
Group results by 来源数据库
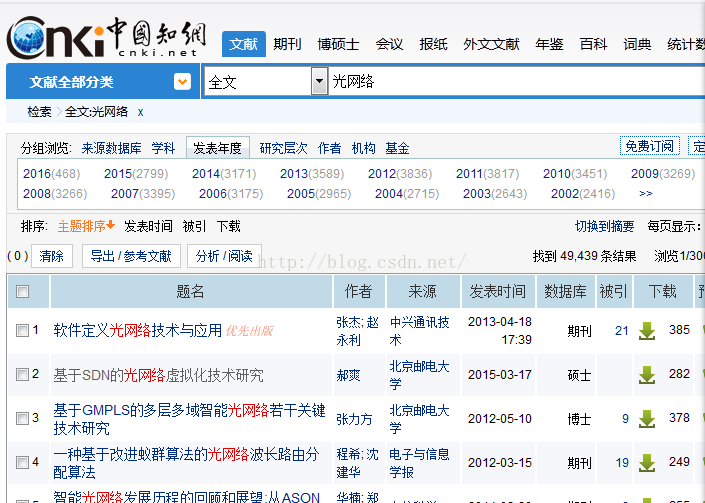click(112, 148)
